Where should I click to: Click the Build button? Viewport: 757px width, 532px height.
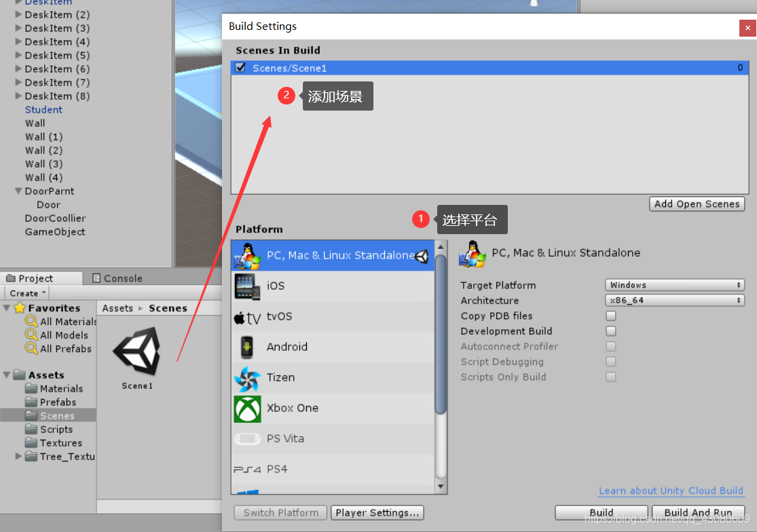tap(601, 513)
